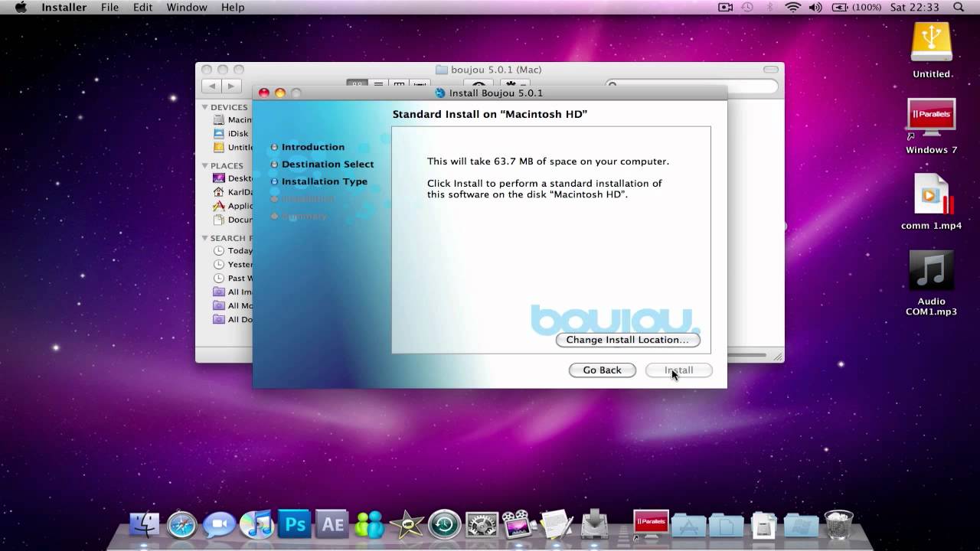
Task: Click the volume icon in menu bar
Action: tap(815, 7)
